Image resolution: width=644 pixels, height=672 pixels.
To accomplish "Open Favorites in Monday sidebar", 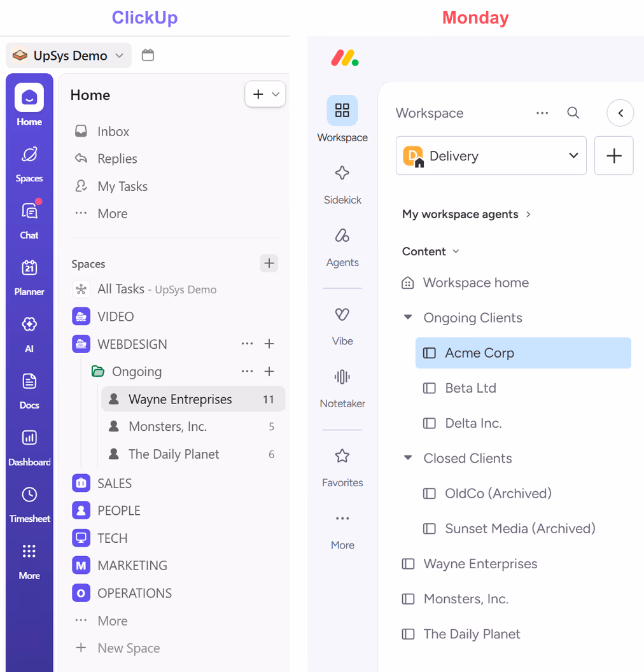I will [x=342, y=468].
